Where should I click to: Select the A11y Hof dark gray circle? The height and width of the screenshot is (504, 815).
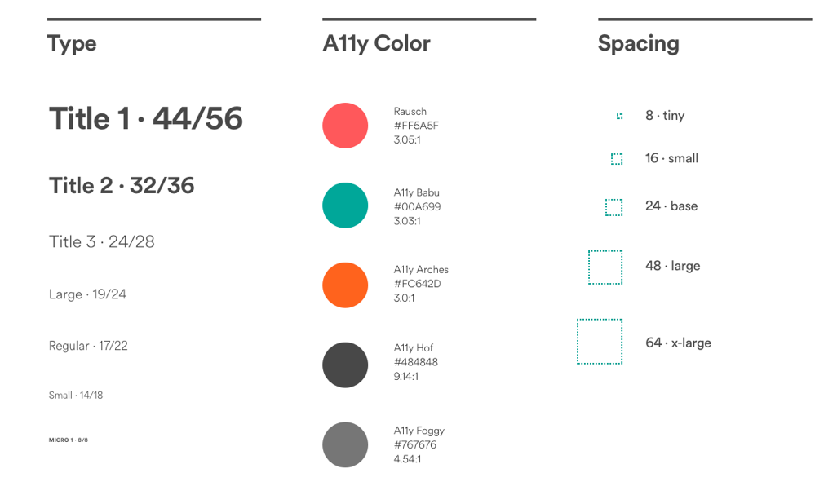point(345,365)
